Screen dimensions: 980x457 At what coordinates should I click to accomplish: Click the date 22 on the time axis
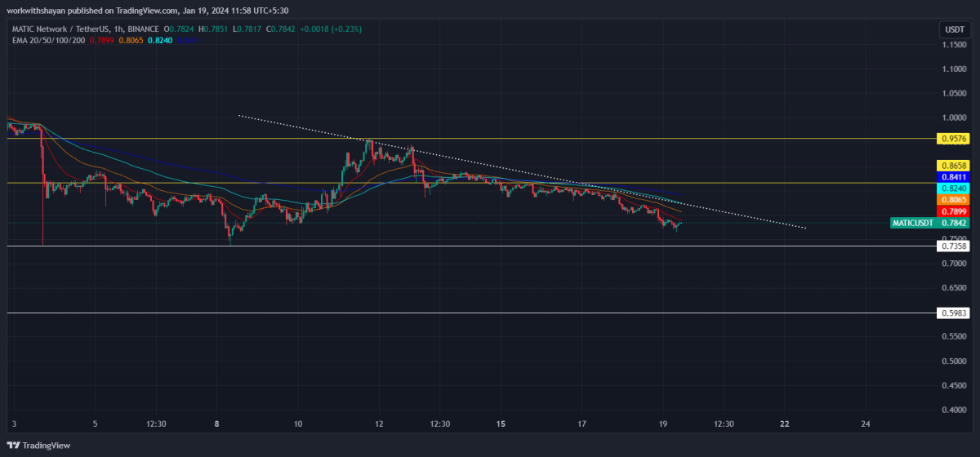[x=785, y=424]
